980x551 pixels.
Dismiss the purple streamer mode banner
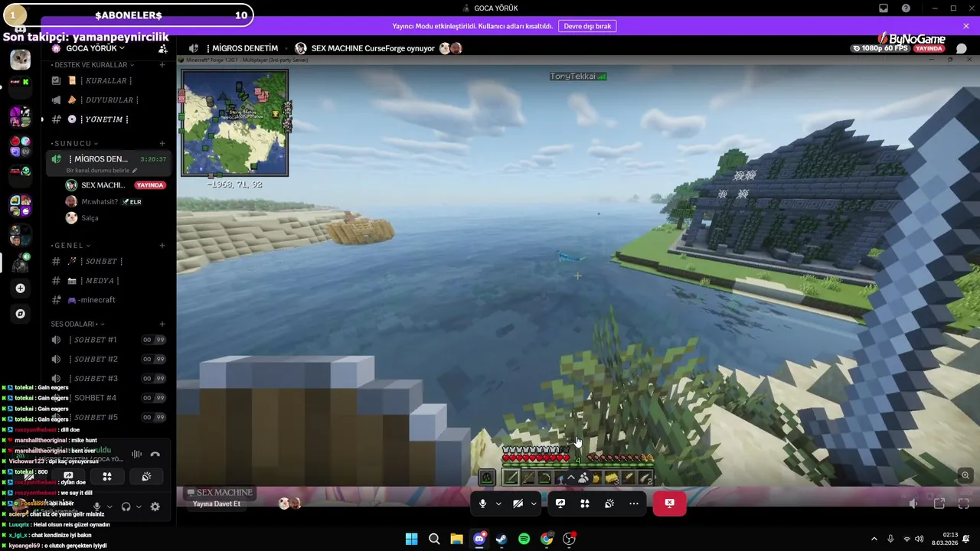[x=966, y=26]
